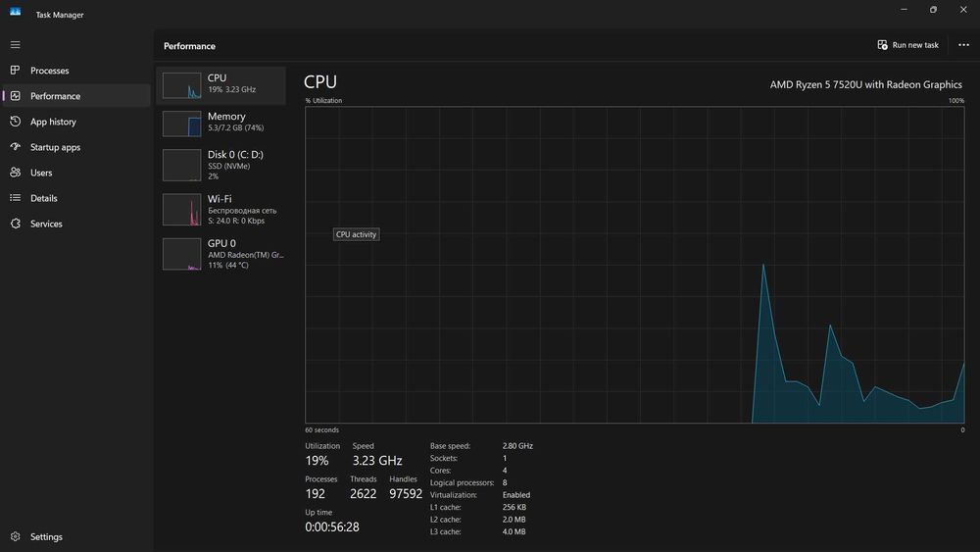Open the Details page
The height and width of the screenshot is (552, 980).
(76, 198)
